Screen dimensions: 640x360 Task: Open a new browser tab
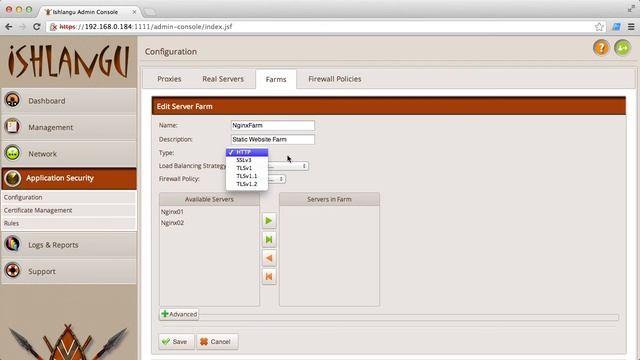(149, 12)
